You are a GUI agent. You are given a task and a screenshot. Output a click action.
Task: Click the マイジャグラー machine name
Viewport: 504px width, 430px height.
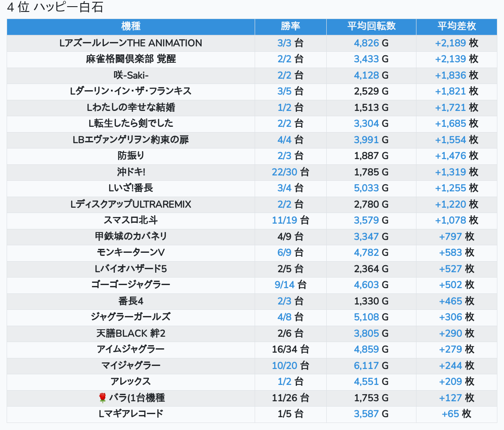click(131, 366)
